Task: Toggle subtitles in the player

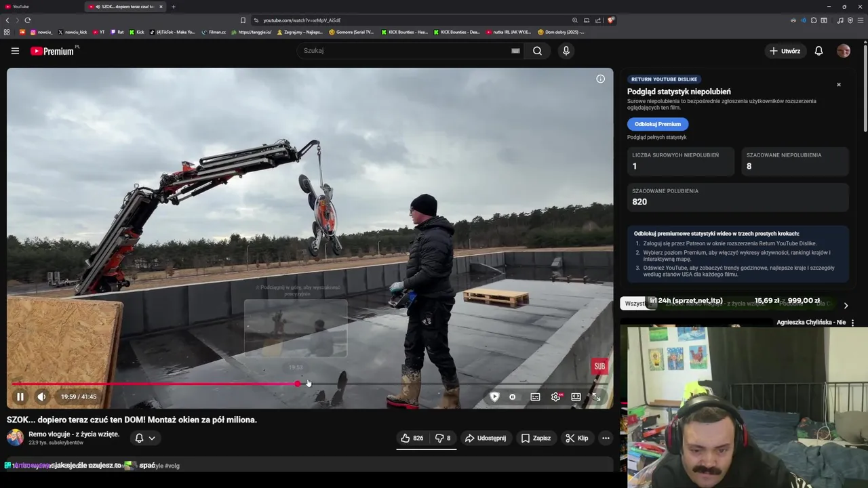Action: coord(535,397)
